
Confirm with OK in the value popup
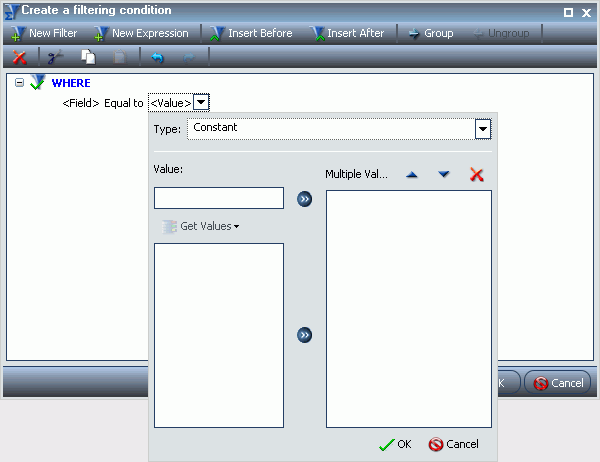pos(395,444)
